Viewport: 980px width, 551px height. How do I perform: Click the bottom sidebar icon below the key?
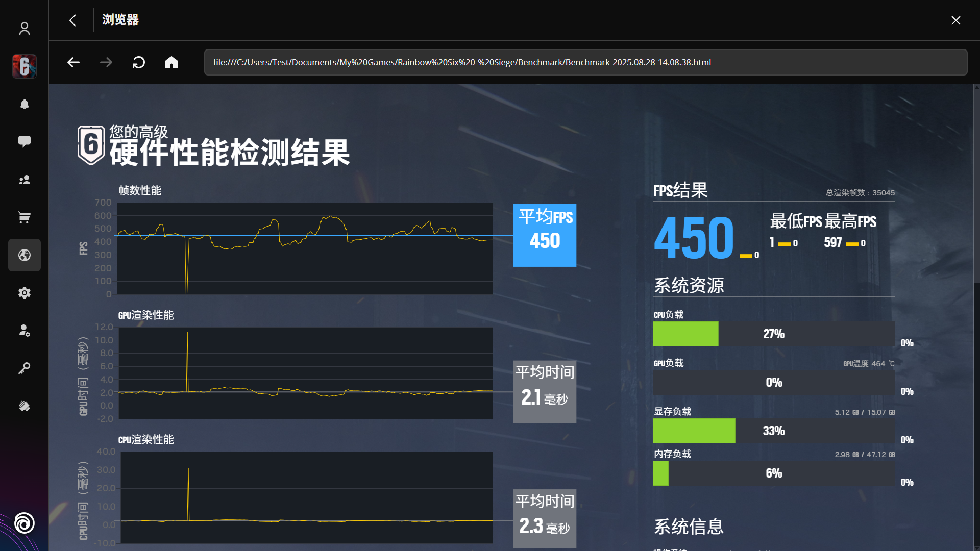point(24,406)
